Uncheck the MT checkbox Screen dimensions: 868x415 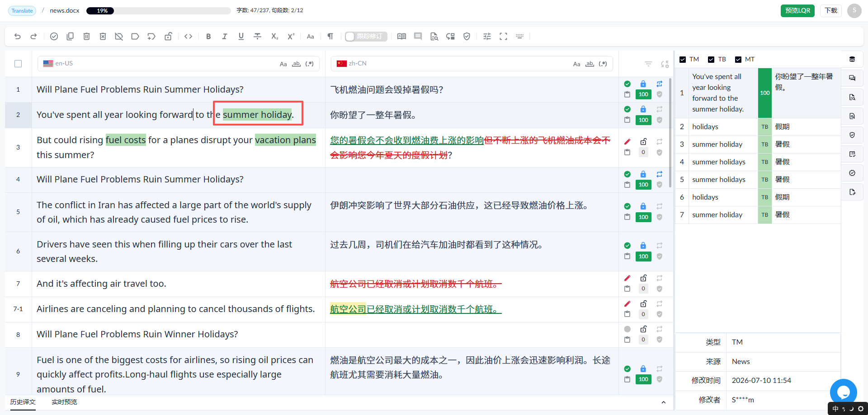tap(738, 60)
